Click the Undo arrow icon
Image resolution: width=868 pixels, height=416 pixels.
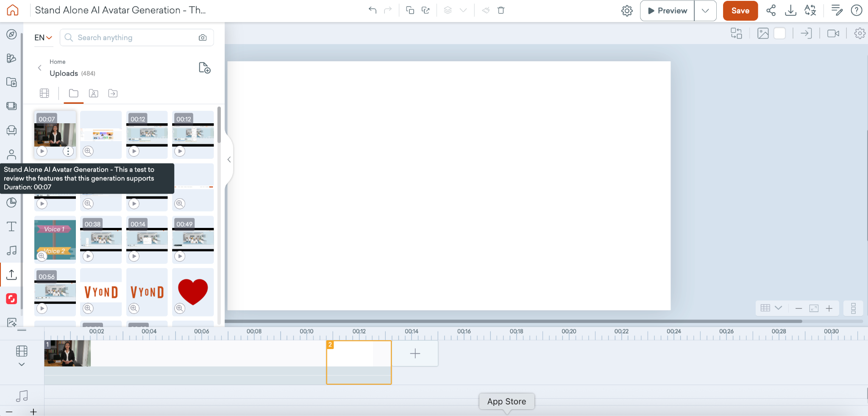tap(372, 10)
